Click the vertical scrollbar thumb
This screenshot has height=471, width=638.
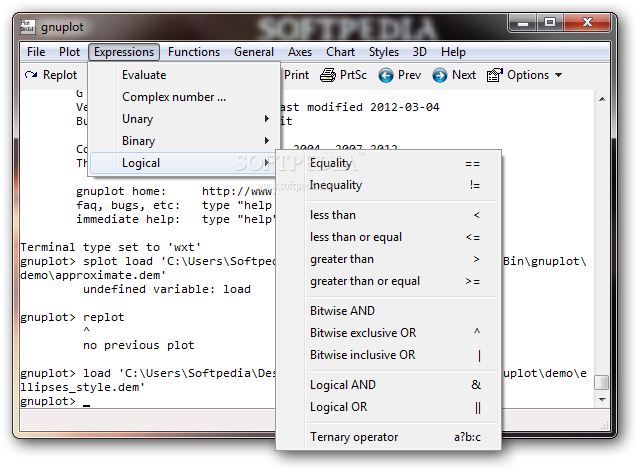coord(601,382)
